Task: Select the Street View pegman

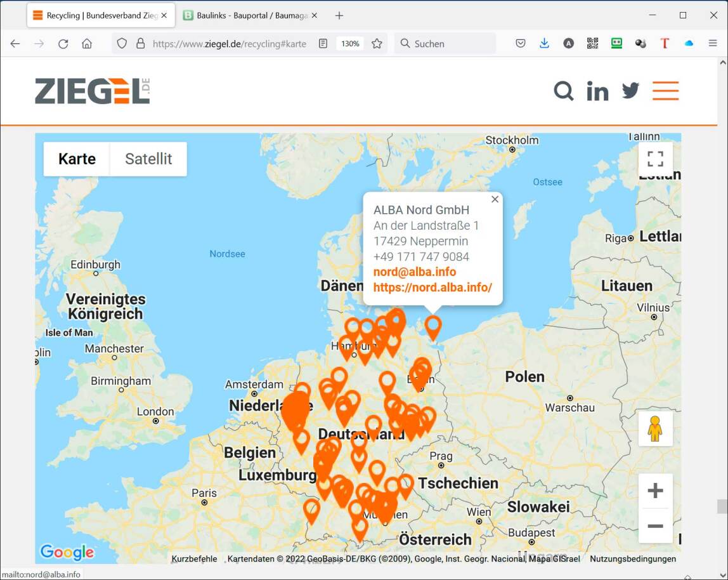Action: tap(655, 428)
